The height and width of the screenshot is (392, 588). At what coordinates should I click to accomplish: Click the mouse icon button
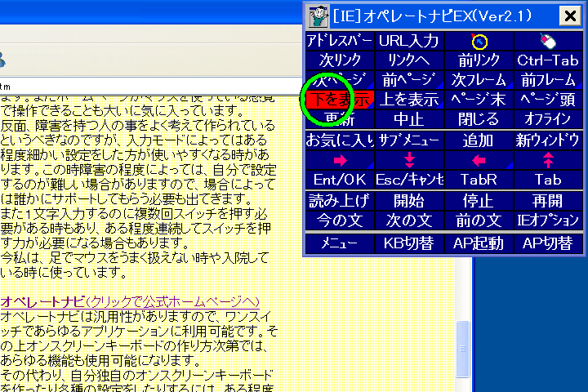[548, 41]
